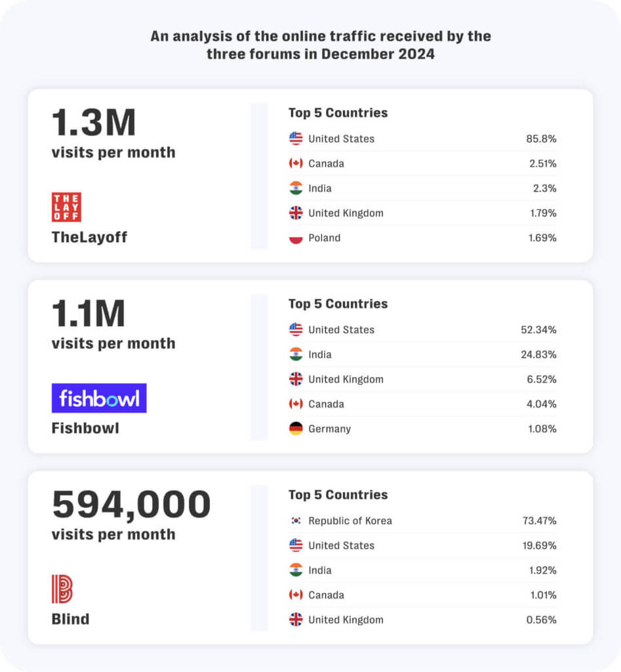
Task: Select the Canada flag in TheLayoff section
Action: tap(295, 163)
